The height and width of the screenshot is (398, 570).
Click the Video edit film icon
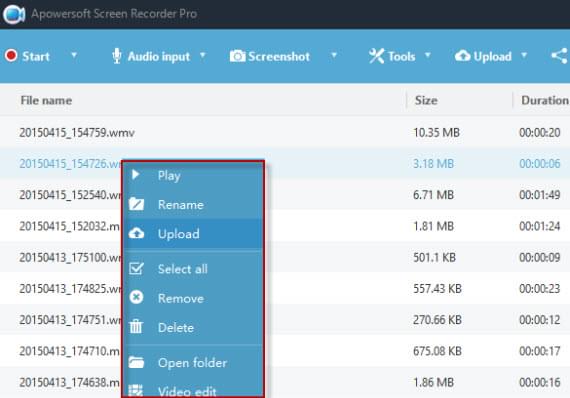136,390
